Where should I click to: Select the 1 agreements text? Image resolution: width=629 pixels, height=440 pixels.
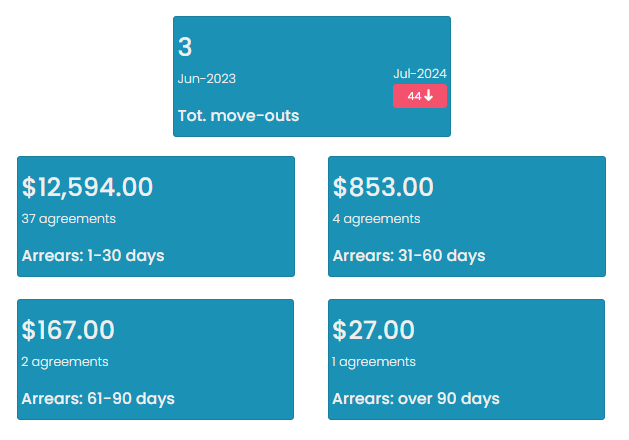point(374,362)
